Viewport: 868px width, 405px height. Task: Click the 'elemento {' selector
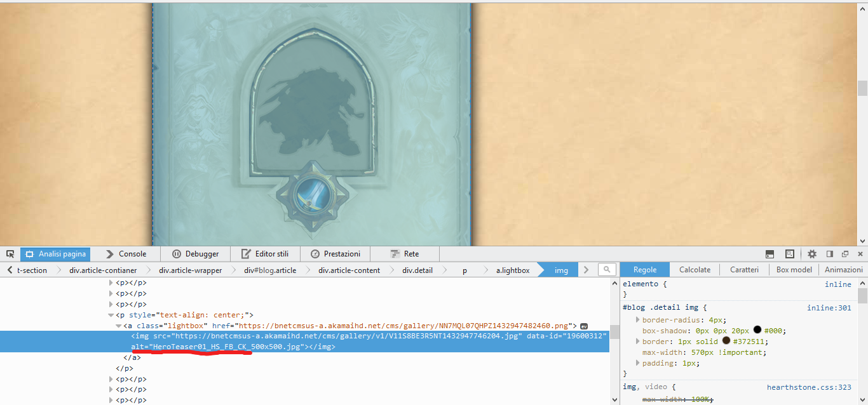point(645,284)
